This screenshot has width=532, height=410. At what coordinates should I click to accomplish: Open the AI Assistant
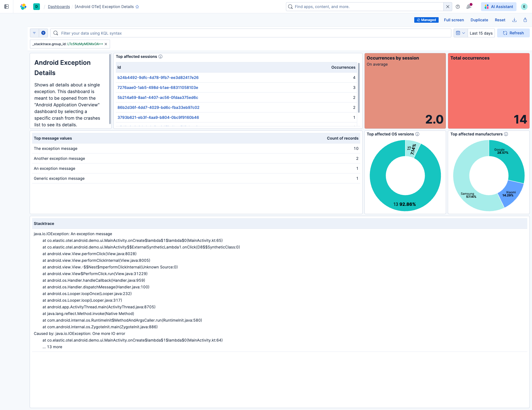(498, 6)
